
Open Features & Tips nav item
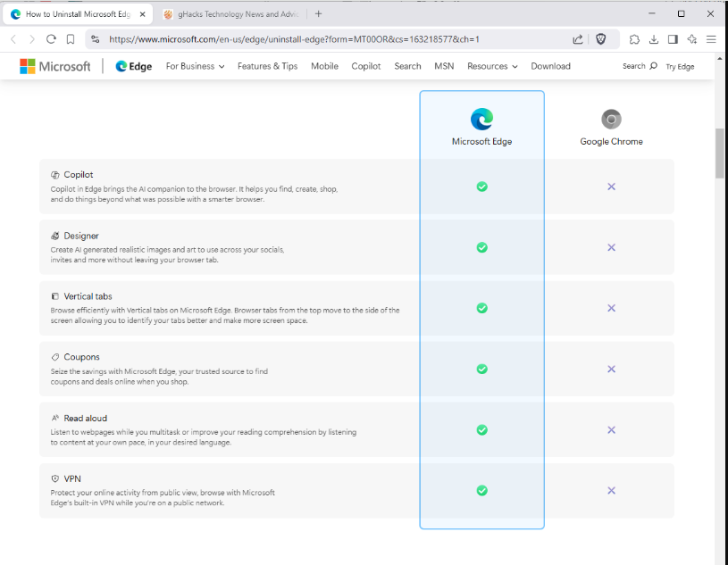click(267, 66)
